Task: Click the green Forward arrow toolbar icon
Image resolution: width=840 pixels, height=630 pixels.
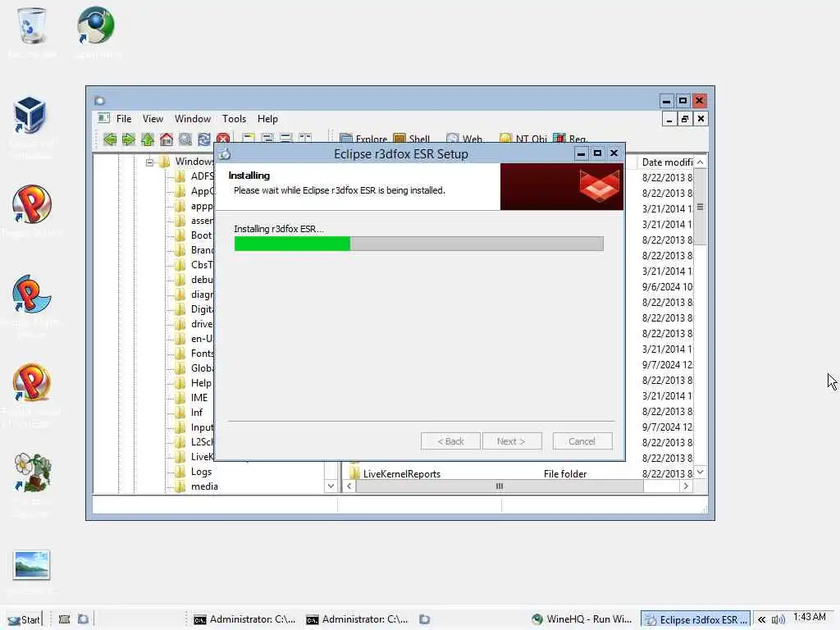Action: 129,139
